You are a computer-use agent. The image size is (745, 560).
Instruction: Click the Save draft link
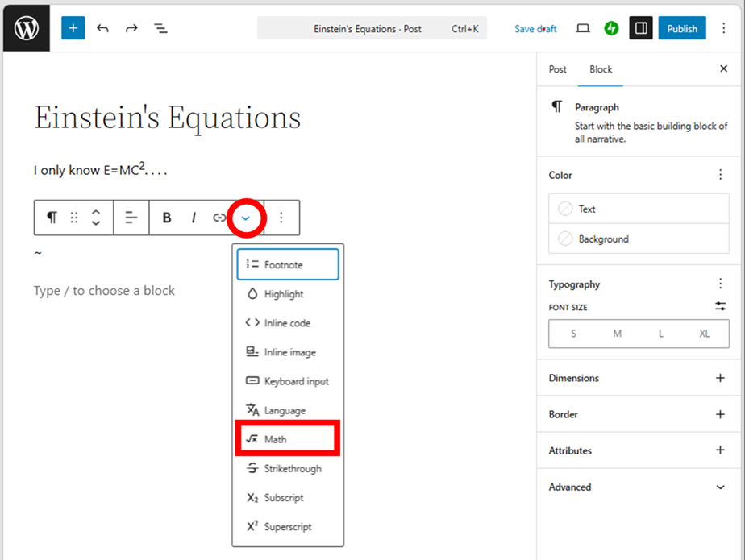click(x=535, y=28)
